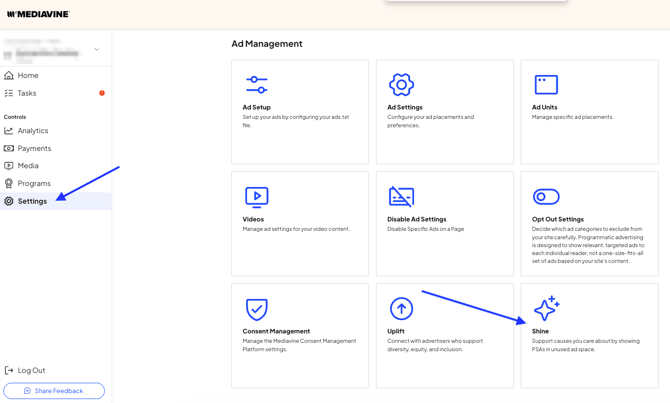Expand the site selector chevron

[x=97, y=50]
